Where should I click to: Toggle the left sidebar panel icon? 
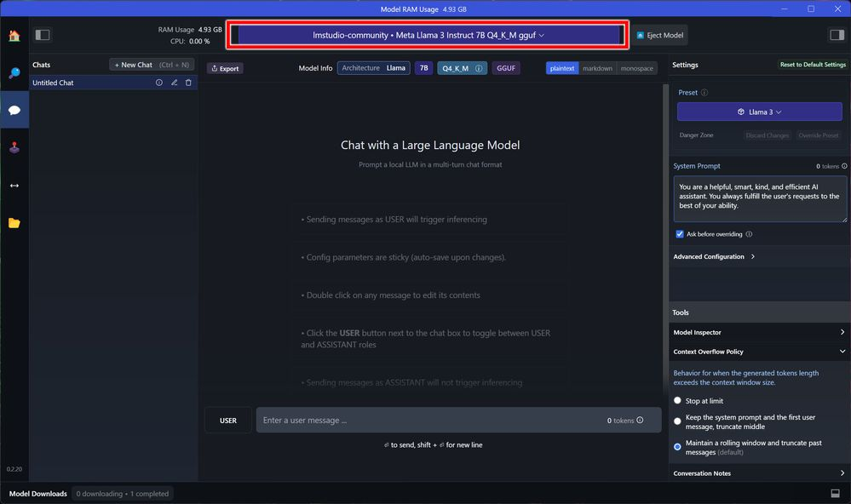43,35
